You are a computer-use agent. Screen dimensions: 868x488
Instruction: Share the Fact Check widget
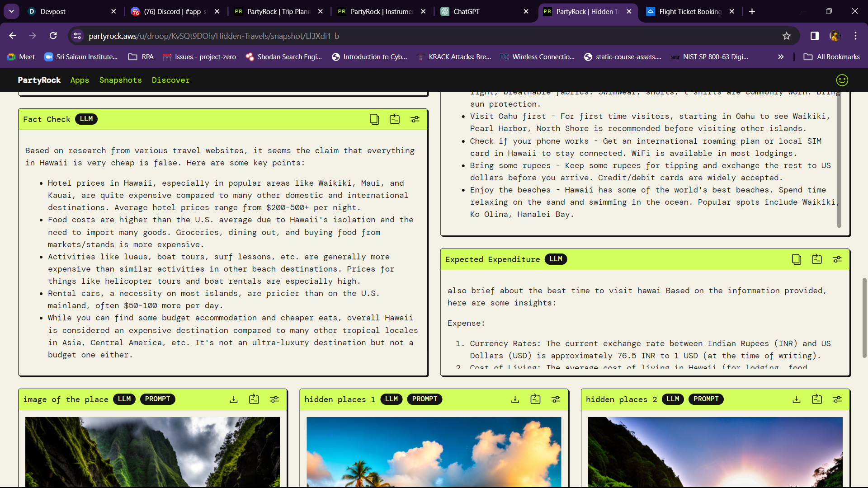coord(395,119)
